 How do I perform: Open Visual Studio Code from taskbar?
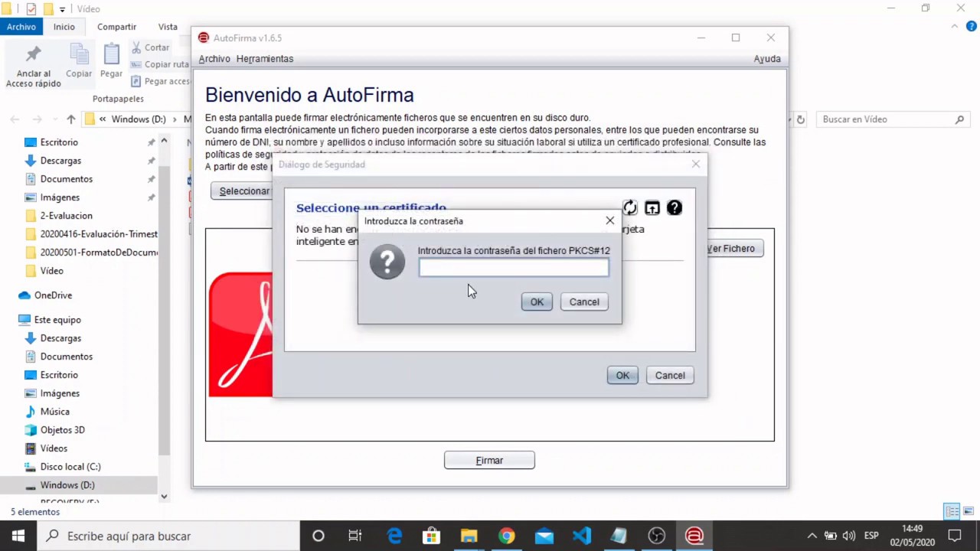tap(582, 536)
